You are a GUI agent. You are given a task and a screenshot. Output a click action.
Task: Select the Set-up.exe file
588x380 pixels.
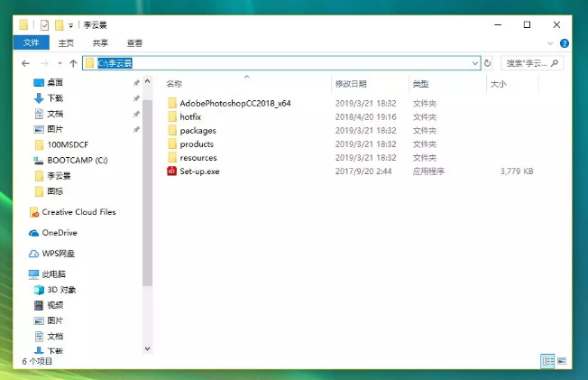[199, 171]
